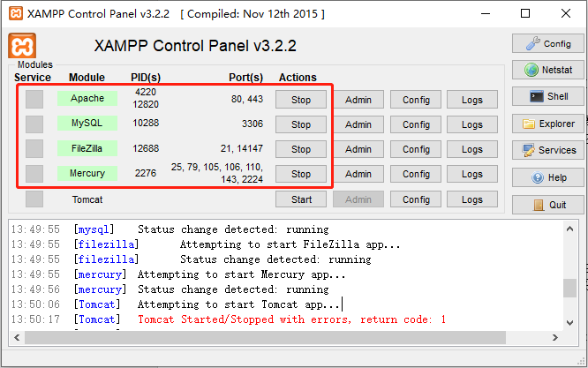
Task: Stop the FileZilla module
Action: 301,149
